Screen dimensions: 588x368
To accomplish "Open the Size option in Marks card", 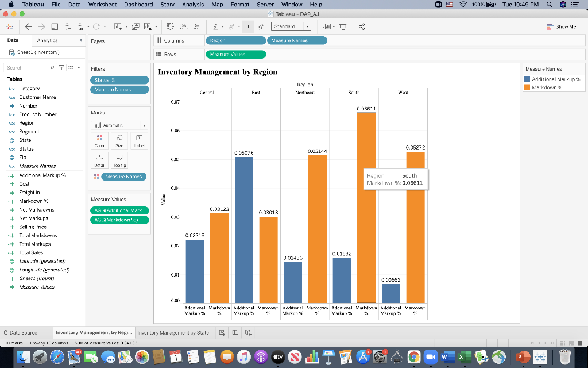I will (x=119, y=140).
